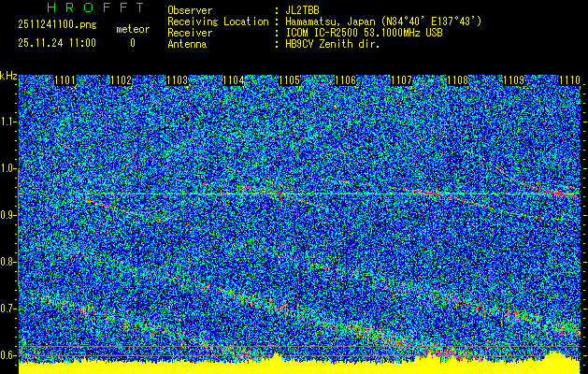Click the 0.7 frequency axis label

point(8,309)
